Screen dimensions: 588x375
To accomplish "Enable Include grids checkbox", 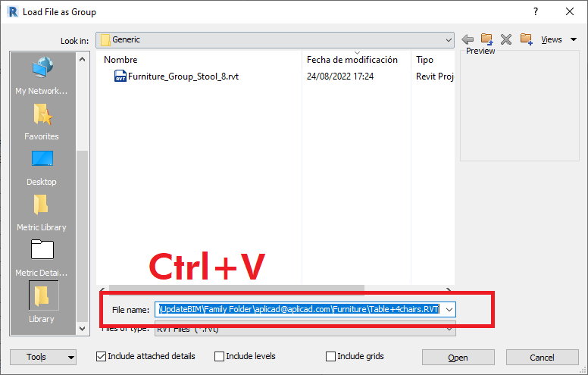I will coord(330,356).
